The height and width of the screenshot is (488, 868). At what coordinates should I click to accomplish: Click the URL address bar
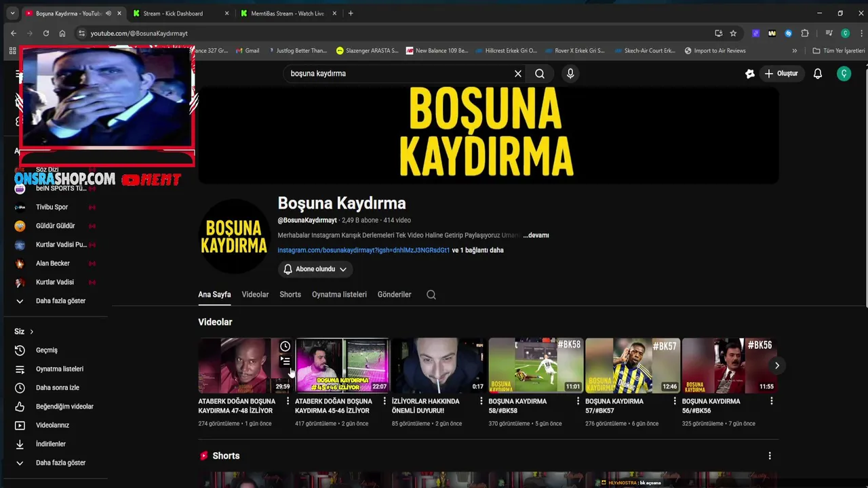pyautogui.click(x=400, y=33)
